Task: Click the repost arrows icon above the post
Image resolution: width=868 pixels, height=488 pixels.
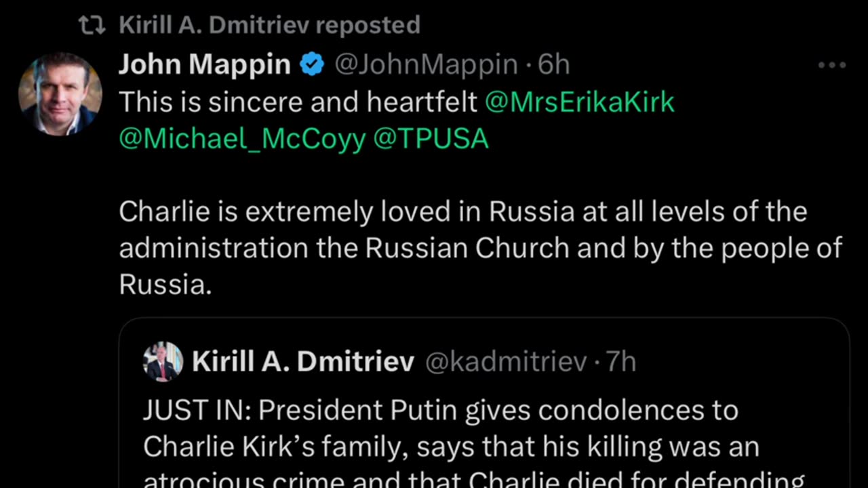Action: tap(92, 25)
